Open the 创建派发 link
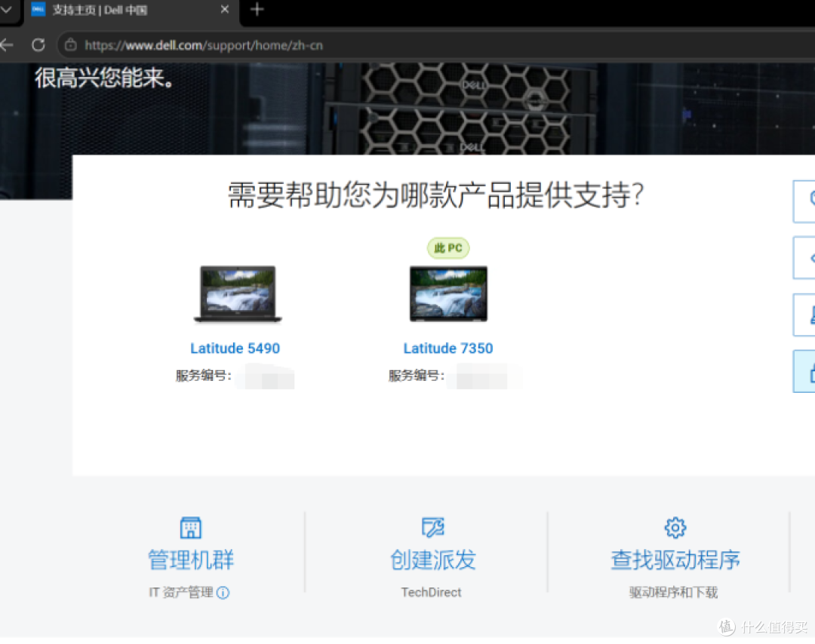The height and width of the screenshot is (644, 815). [433, 560]
